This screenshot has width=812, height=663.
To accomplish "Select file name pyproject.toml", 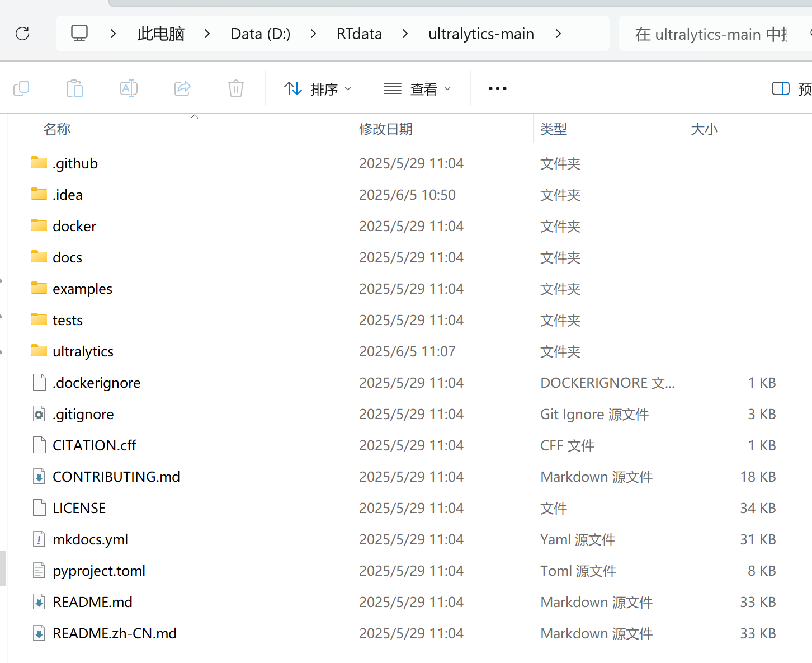I will point(99,571).
